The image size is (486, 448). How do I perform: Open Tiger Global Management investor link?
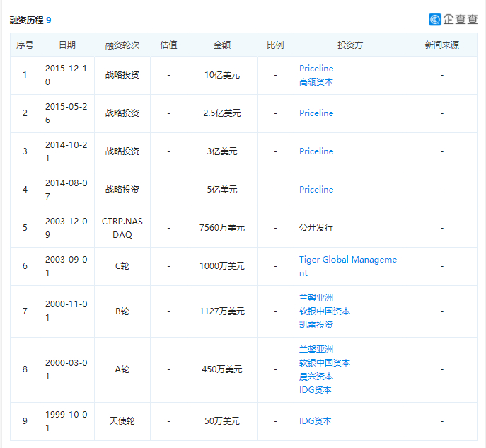[348, 266]
